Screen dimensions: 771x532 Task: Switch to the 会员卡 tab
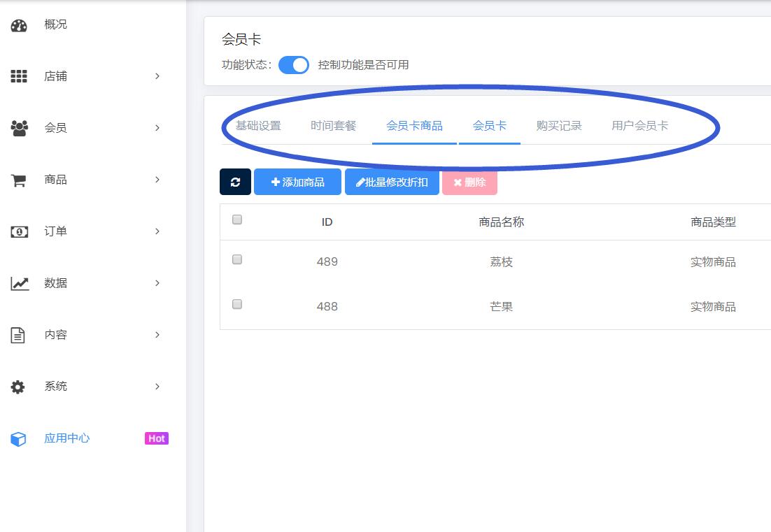click(x=489, y=126)
